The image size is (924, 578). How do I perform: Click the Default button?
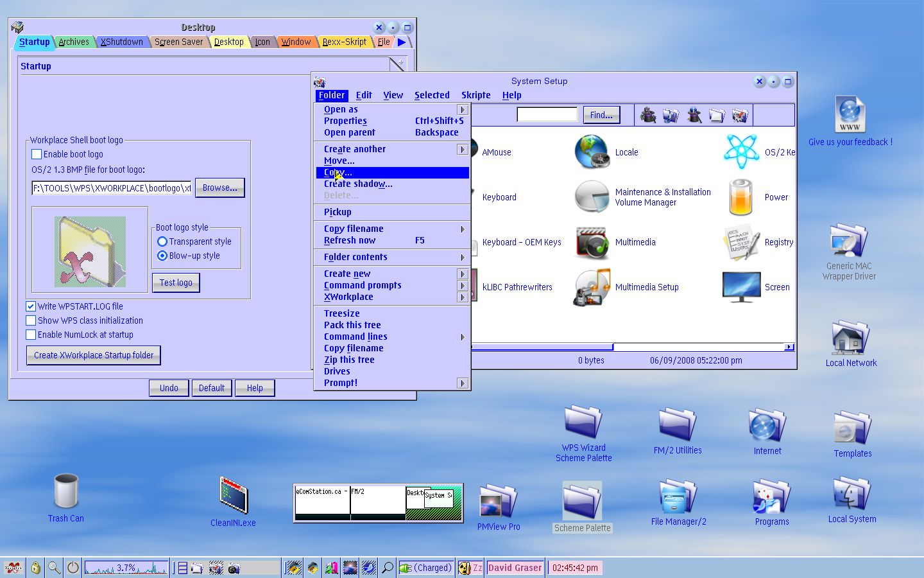point(211,388)
